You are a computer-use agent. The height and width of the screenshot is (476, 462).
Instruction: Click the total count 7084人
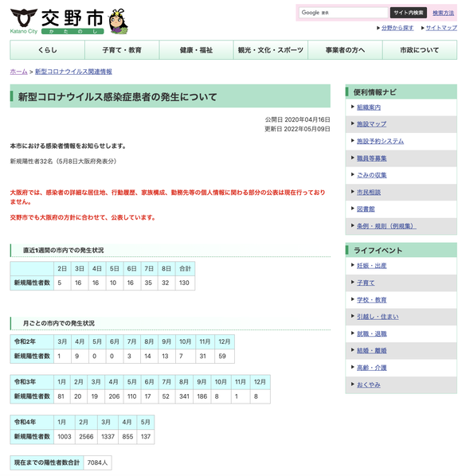pyautogui.click(x=97, y=462)
